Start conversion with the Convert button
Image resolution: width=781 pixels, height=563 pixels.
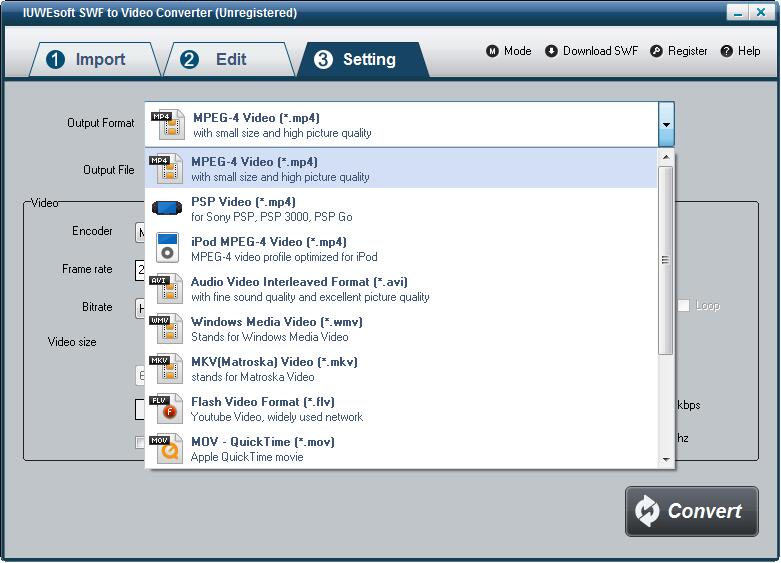coord(692,511)
